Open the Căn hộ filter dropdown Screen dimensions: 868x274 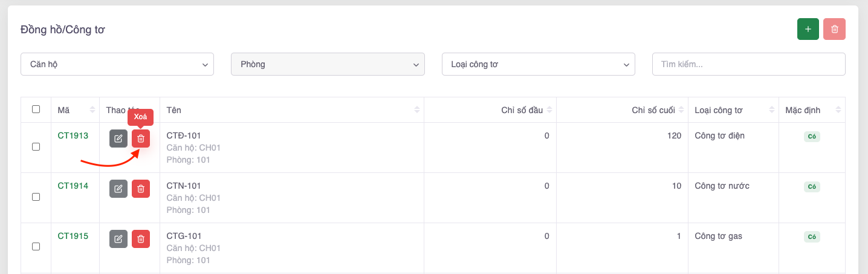coord(117,64)
